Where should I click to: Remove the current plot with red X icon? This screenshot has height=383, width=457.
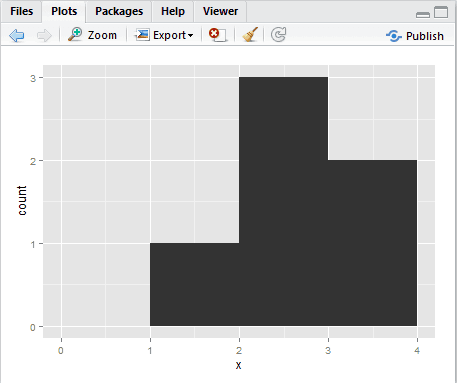click(x=217, y=35)
